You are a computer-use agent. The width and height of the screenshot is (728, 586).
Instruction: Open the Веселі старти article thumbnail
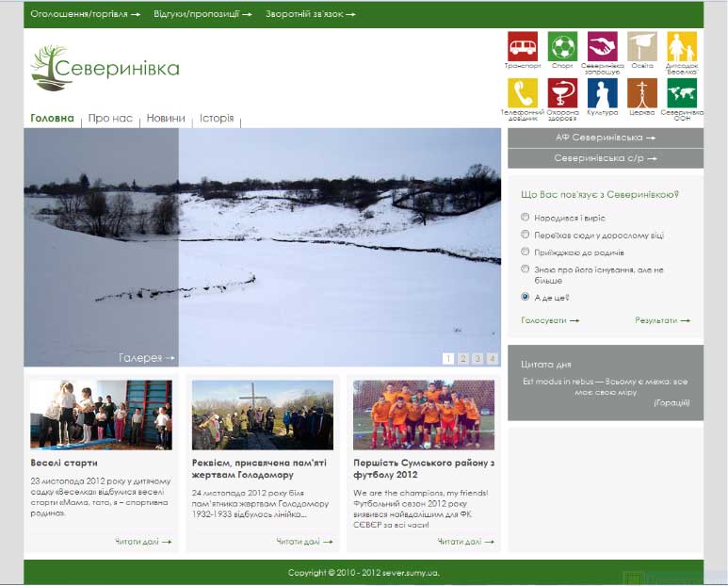point(101,415)
